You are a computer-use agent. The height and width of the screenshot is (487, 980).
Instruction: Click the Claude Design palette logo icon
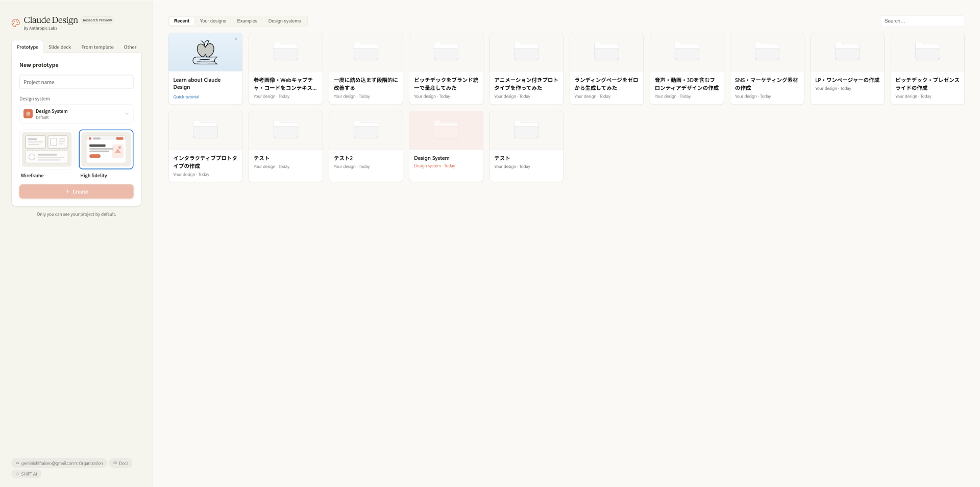[x=16, y=23]
